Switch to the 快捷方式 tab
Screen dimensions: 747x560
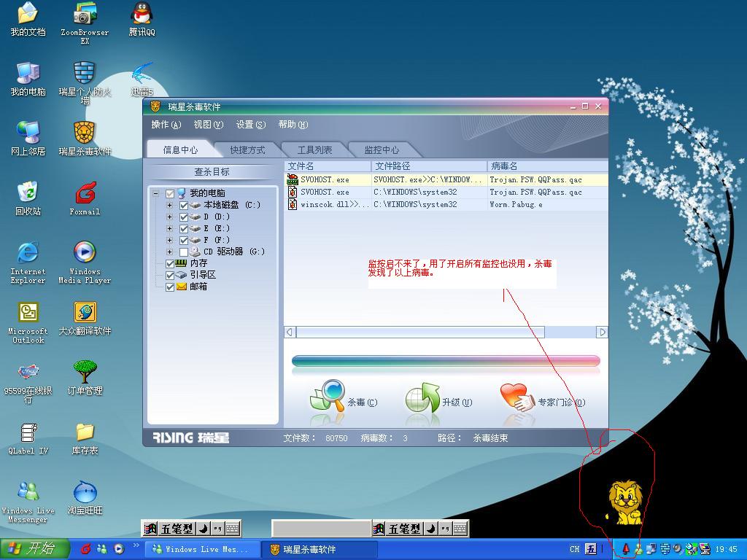[x=248, y=150]
